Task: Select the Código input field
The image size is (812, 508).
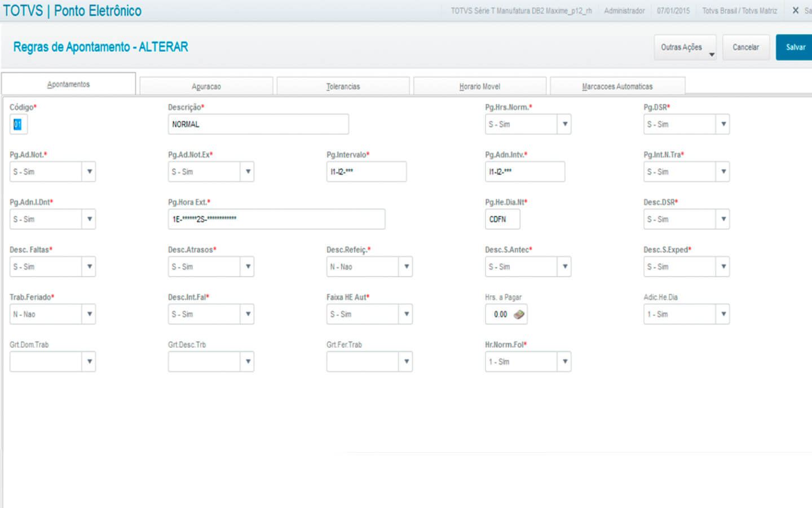Action: [18, 125]
